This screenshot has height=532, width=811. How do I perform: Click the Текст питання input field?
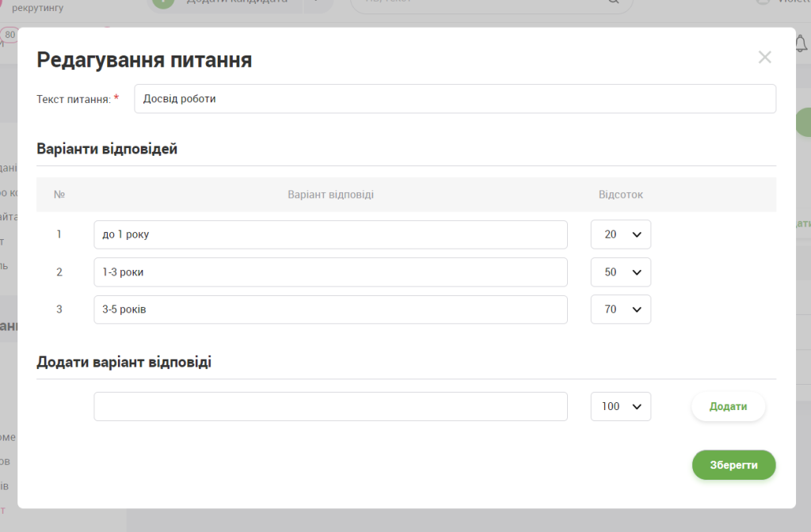455,99
